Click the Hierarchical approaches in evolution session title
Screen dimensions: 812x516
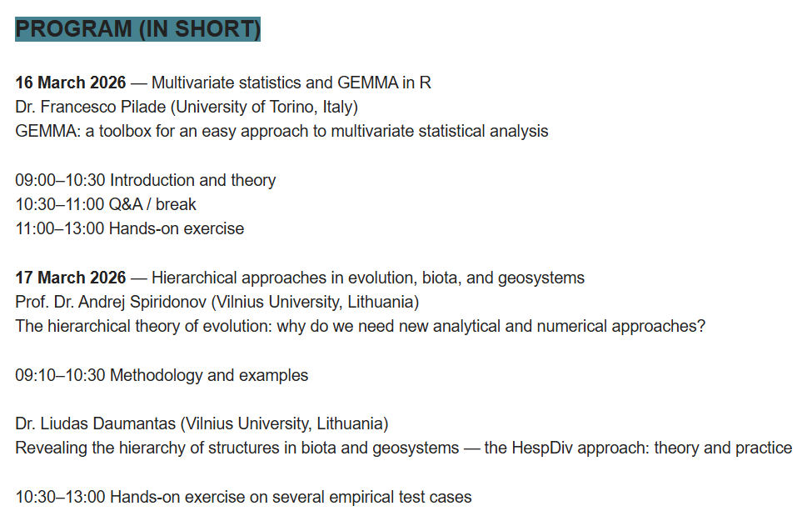point(368,278)
